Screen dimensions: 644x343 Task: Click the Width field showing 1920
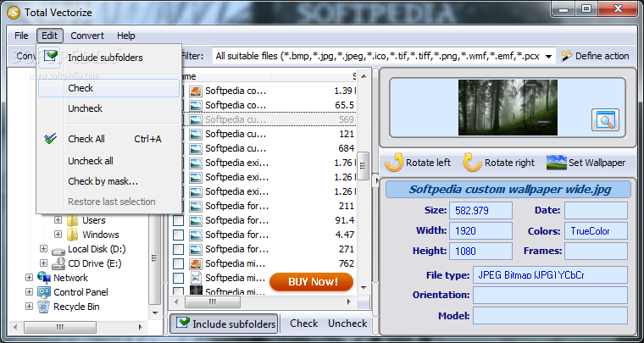481,230
